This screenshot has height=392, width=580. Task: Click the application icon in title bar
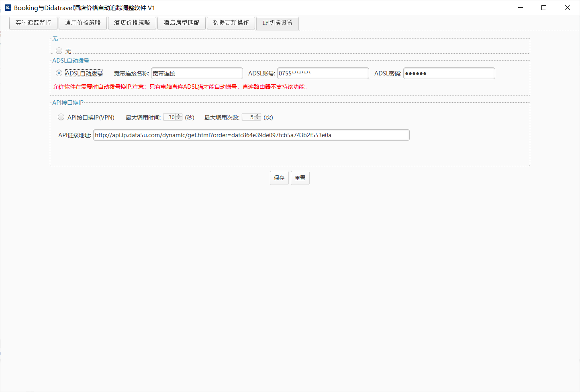pyautogui.click(x=8, y=8)
